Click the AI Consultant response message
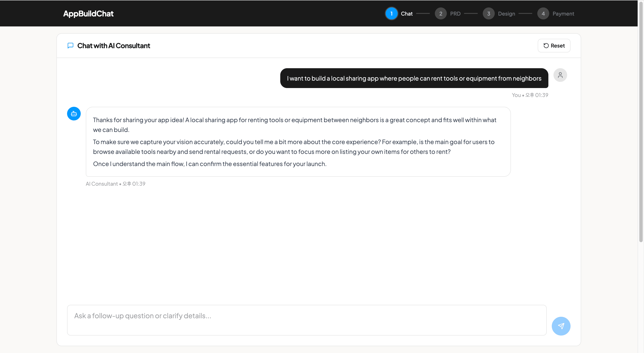644x353 pixels. tap(298, 142)
